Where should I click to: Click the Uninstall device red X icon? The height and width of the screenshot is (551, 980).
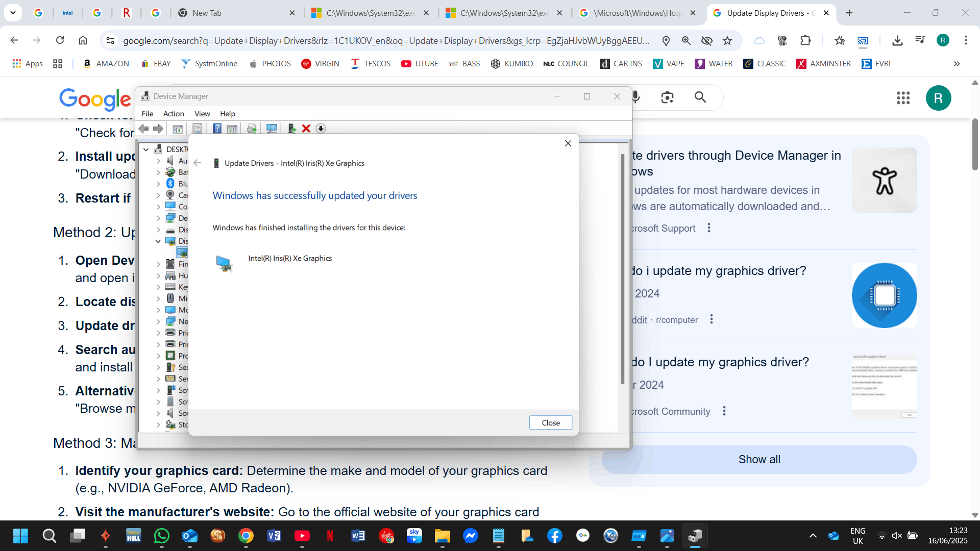click(306, 129)
